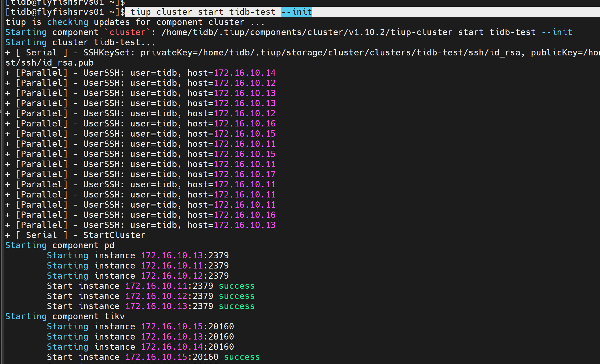The width and height of the screenshot is (600, 364).
Task: Click "privateKey=/home/tidb/.tiup/storage/cluster/clusters/tidb-test/ssh/id_rsa"
Action: pos(330,53)
